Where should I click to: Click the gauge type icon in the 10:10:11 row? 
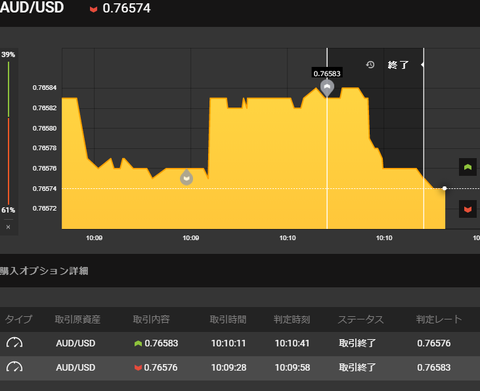15,343
